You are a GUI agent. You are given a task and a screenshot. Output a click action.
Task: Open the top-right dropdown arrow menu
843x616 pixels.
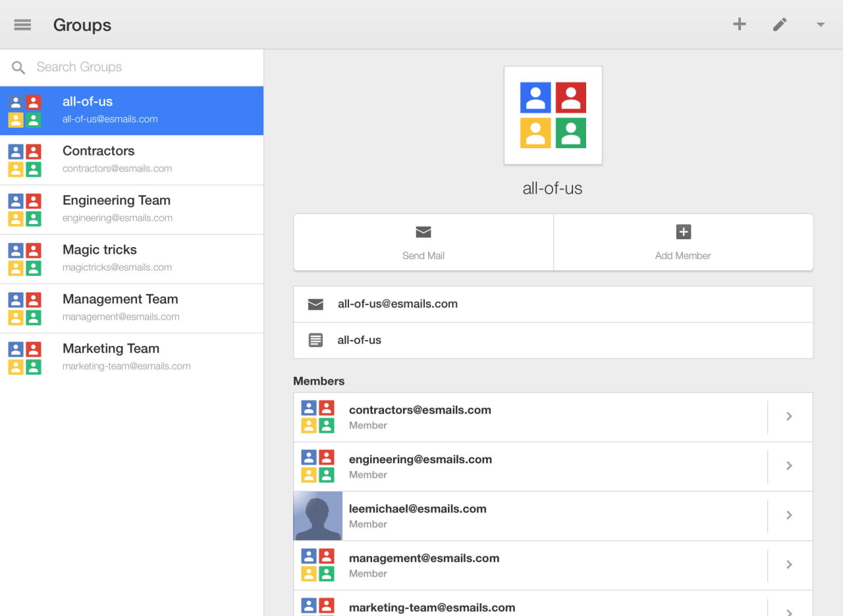click(x=820, y=25)
